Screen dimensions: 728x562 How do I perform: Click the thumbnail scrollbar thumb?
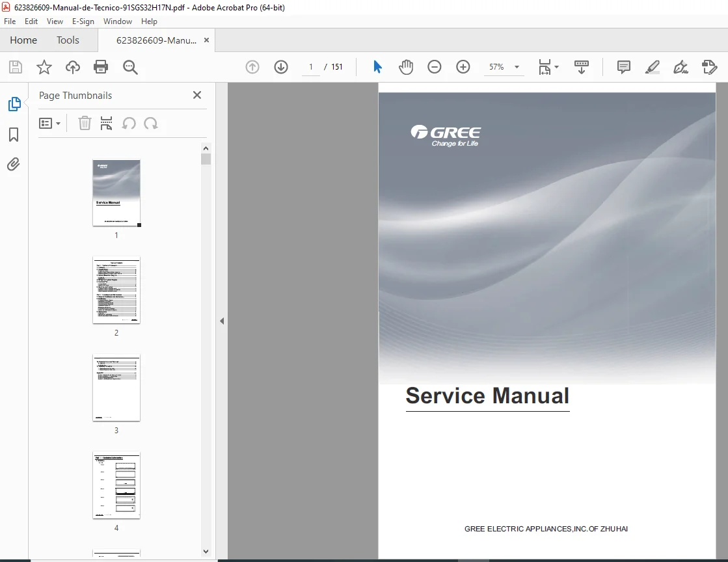pyautogui.click(x=206, y=159)
